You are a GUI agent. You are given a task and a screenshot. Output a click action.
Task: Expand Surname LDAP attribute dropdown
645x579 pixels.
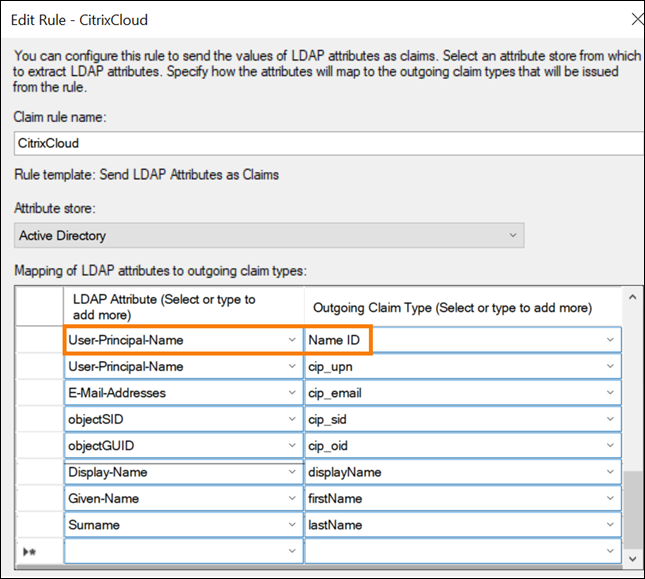[292, 524]
